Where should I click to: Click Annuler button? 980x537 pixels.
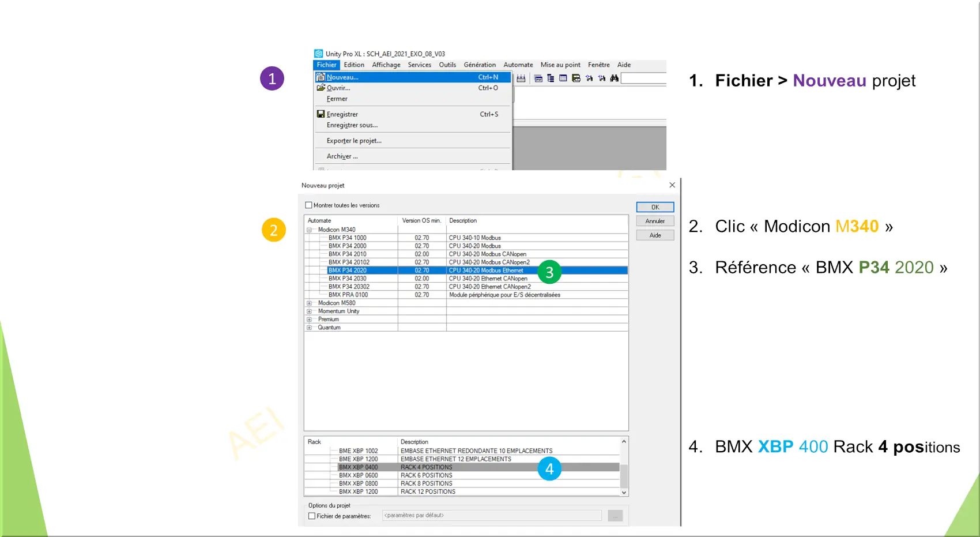[655, 221]
